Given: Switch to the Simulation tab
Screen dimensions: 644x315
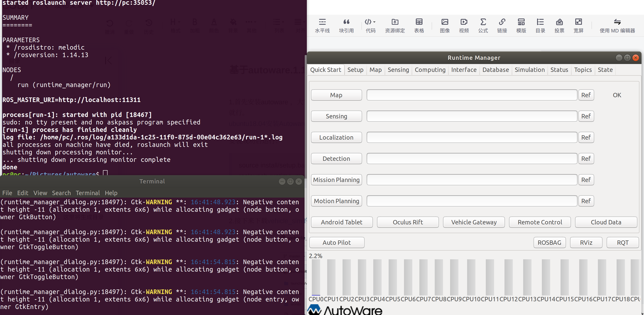Looking at the screenshot, I should click(x=529, y=70).
